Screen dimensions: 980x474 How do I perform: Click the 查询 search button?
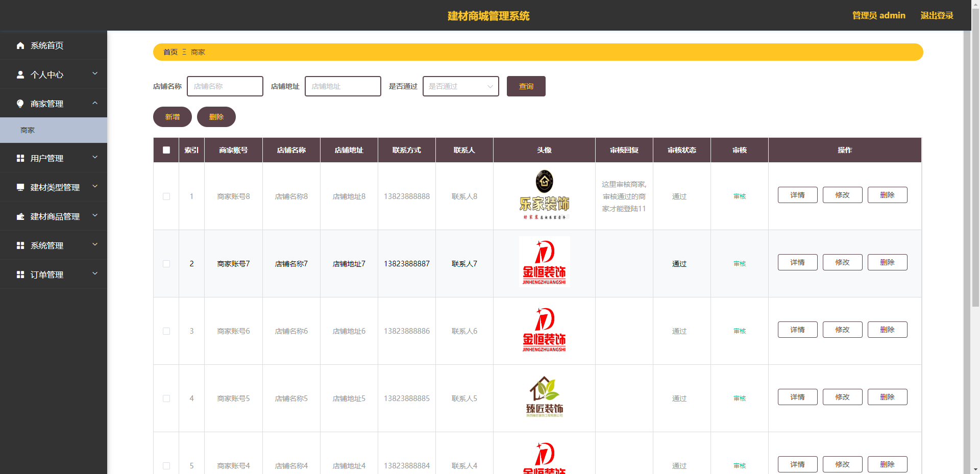[x=526, y=86]
